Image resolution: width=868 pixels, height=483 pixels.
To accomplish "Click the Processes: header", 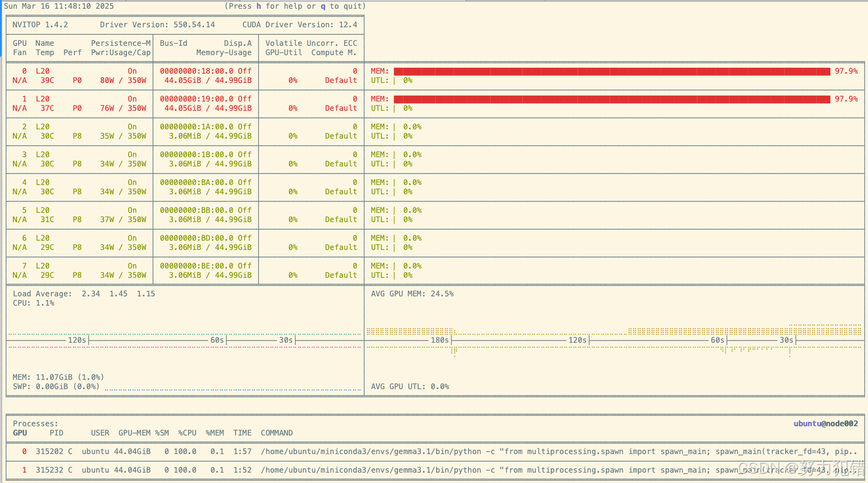I will click(35, 424).
